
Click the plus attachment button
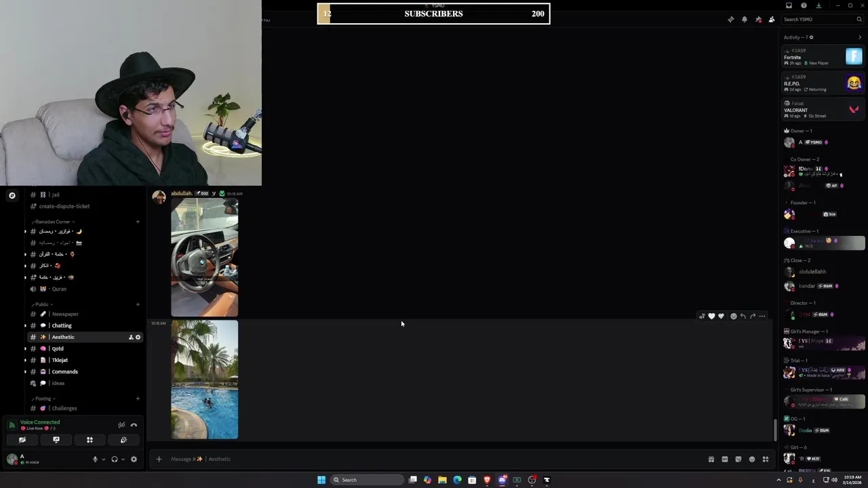pos(159,459)
